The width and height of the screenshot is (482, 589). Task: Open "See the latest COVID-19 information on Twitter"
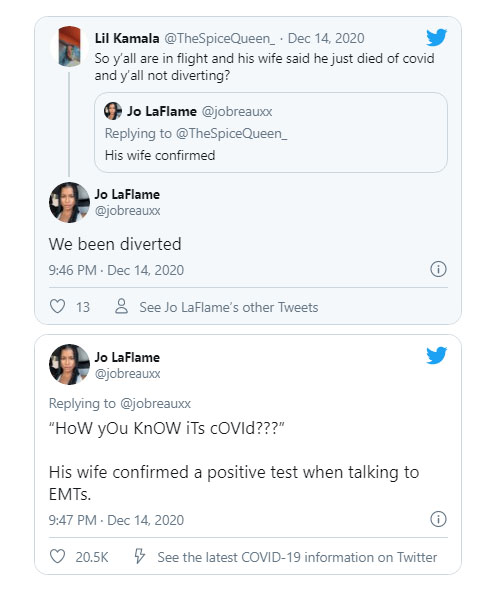pos(297,557)
